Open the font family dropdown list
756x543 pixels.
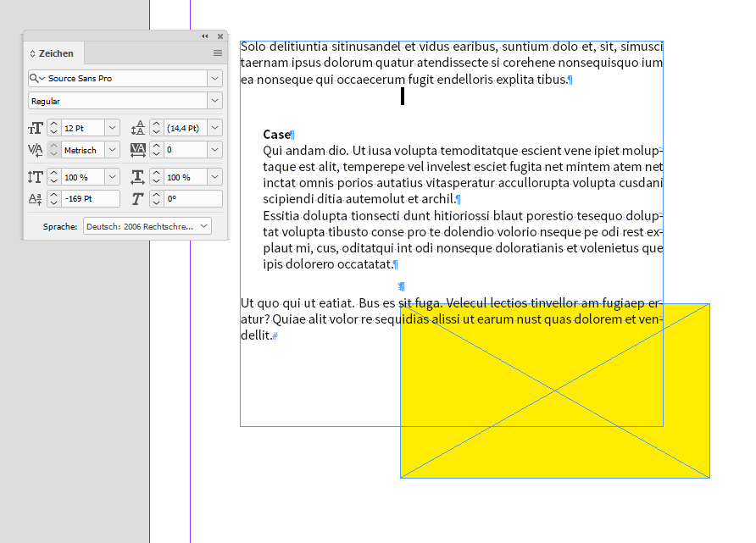coord(215,78)
